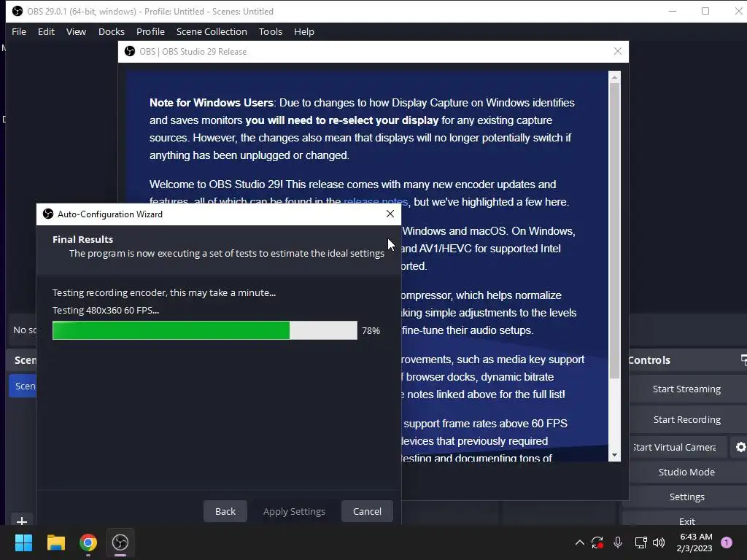This screenshot has height=560, width=747.
Task: Open the Scene Collection menu
Action: tap(212, 31)
